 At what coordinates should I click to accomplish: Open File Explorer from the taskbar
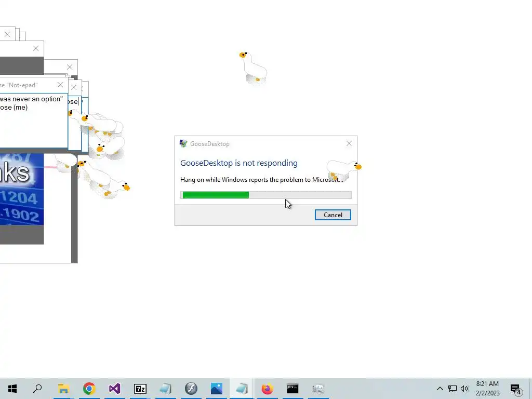tap(63, 389)
